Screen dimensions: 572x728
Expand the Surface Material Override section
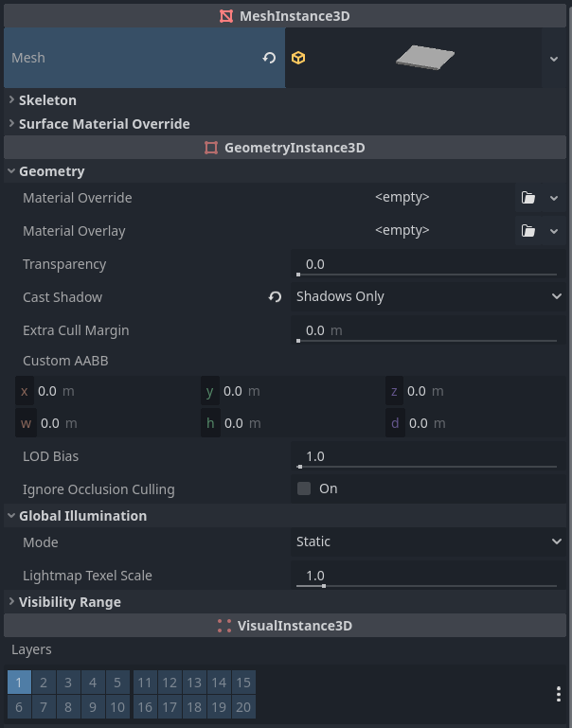[104, 124]
